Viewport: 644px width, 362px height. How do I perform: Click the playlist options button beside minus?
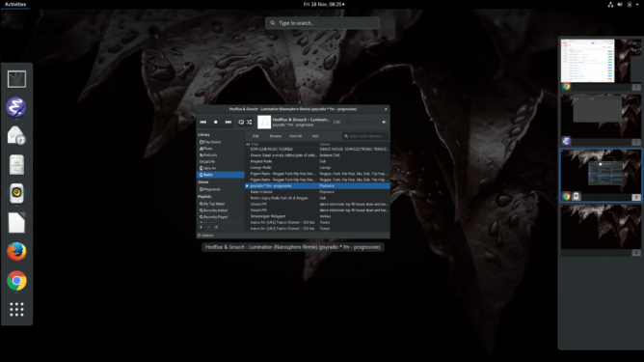(x=217, y=228)
